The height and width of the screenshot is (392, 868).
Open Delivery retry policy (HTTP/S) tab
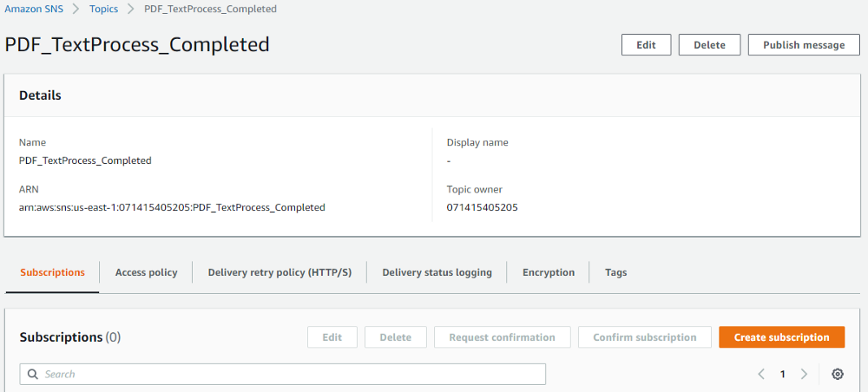click(279, 272)
